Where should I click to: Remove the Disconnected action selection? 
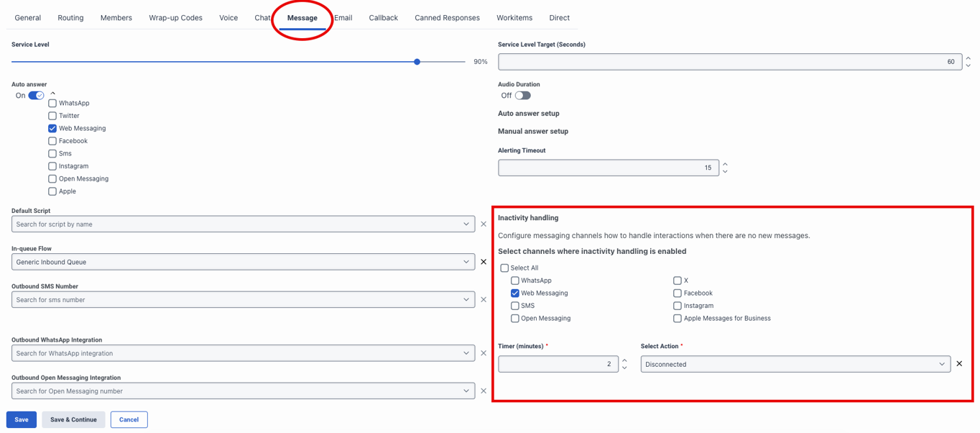959,364
